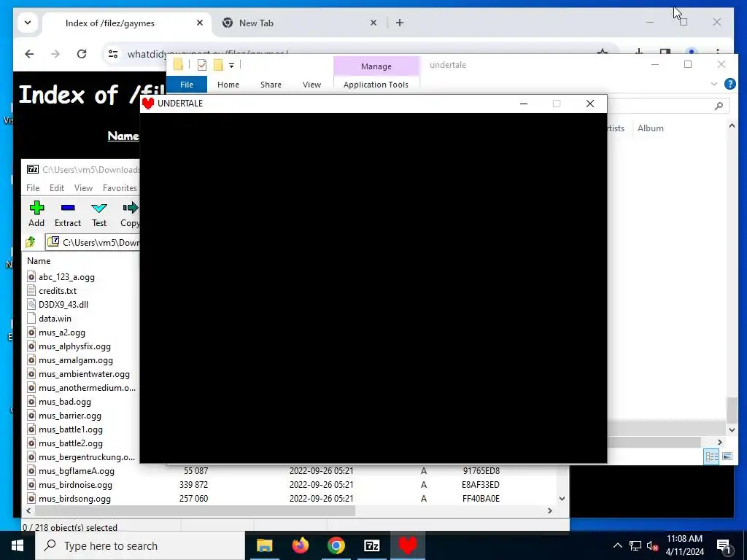Click the Test icon in 7-Zip toolbar

pyautogui.click(x=99, y=208)
